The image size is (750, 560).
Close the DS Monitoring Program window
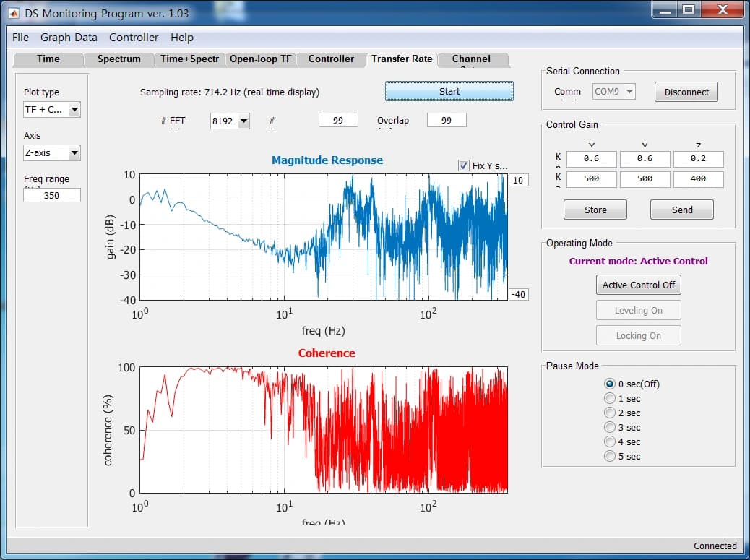(x=723, y=10)
